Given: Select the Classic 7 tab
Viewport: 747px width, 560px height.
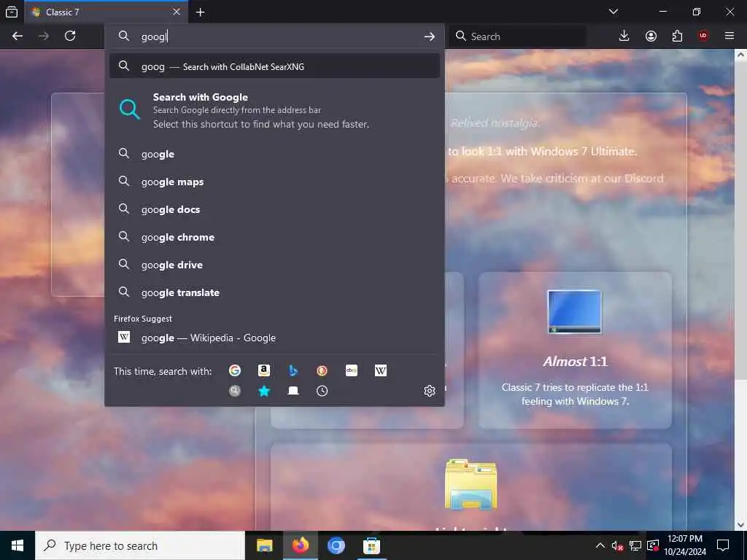Looking at the screenshot, I should 106,12.
